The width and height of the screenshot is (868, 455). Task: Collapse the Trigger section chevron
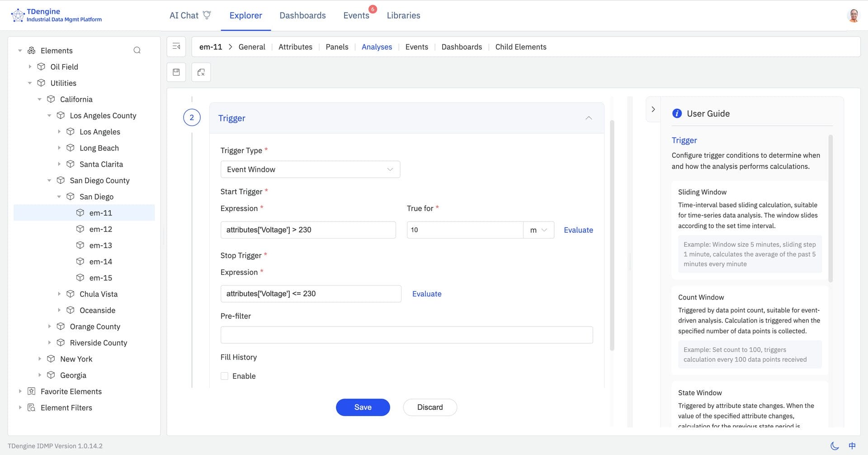point(589,117)
